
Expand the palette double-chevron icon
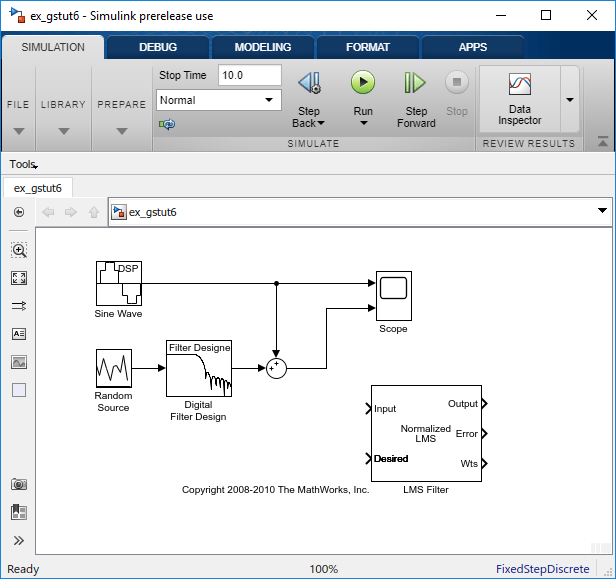click(19, 541)
